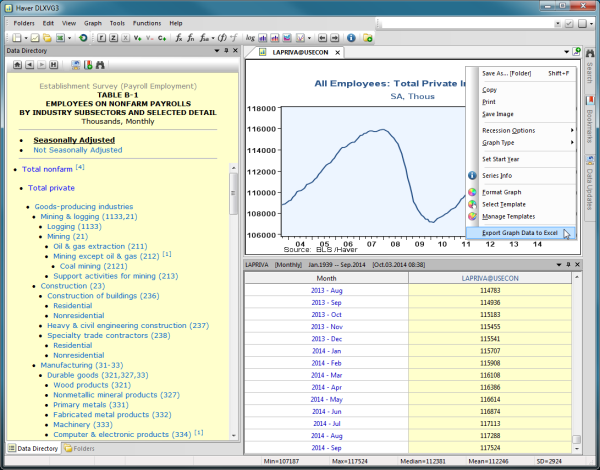Click Machinery (333) link
This screenshot has width=600, height=470.
pyautogui.click(x=83, y=425)
